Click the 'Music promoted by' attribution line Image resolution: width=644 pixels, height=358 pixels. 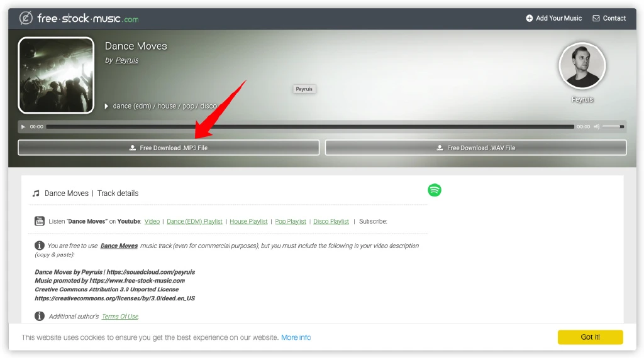pos(109,281)
